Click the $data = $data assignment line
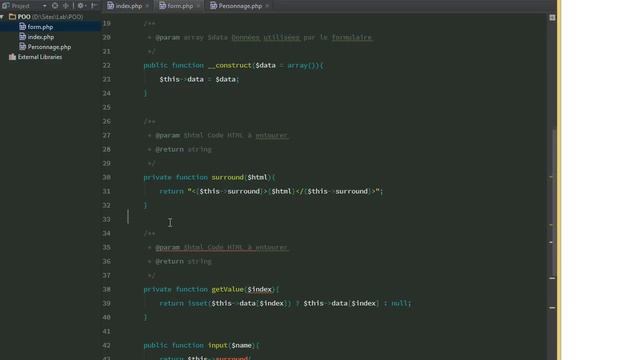 [x=200, y=79]
